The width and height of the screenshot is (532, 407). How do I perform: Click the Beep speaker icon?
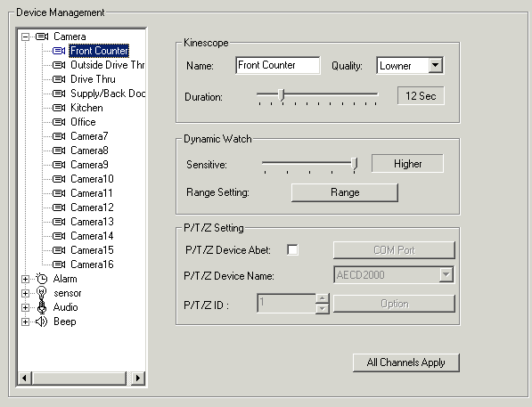[41, 322]
